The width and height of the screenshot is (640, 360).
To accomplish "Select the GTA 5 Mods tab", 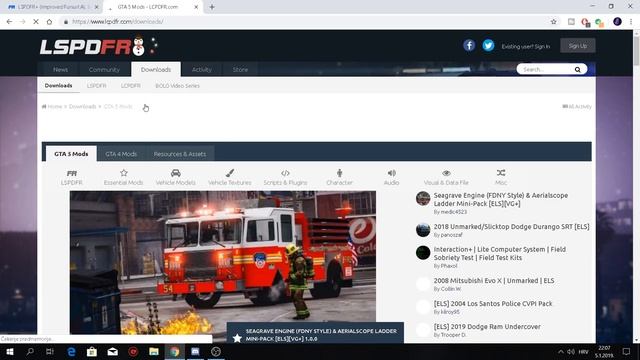I will pyautogui.click(x=71, y=154).
